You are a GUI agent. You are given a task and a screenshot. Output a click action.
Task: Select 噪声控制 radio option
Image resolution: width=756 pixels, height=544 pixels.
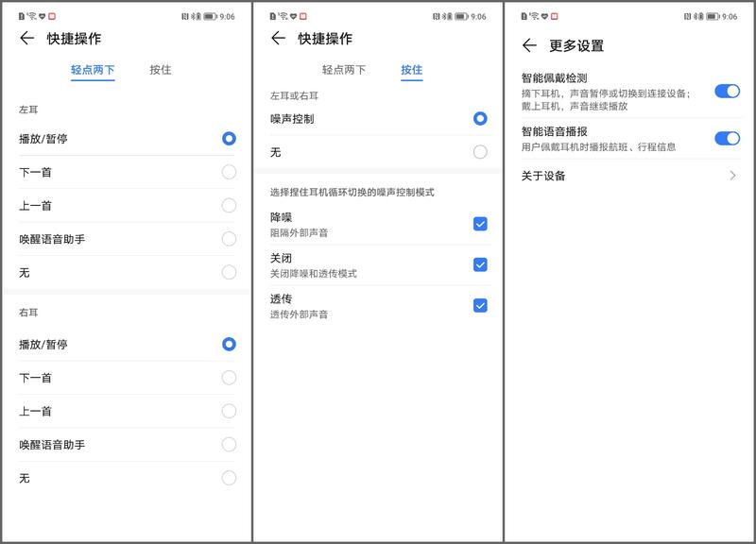[480, 119]
